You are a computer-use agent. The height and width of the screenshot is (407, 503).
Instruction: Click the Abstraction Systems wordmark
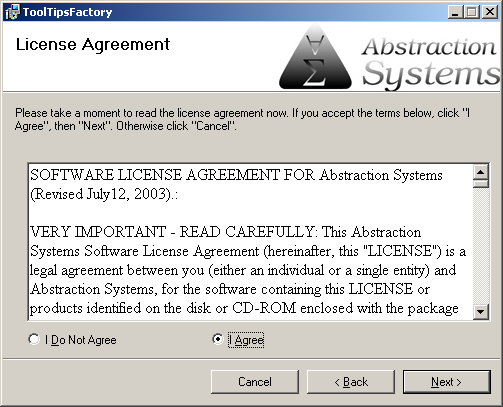[431, 62]
